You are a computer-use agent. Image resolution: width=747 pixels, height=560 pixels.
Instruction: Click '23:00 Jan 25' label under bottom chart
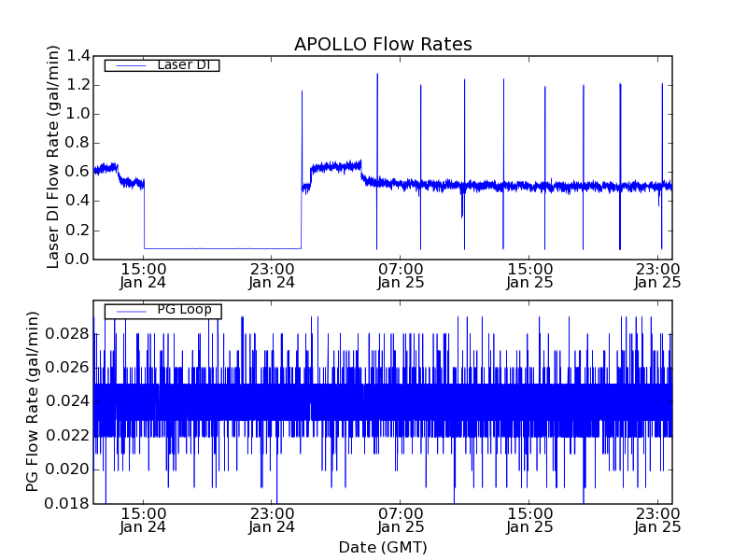click(x=657, y=521)
